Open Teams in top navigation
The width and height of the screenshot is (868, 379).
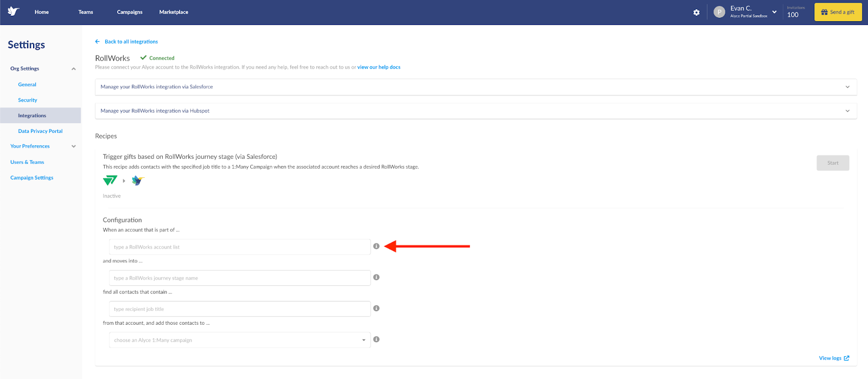tap(86, 12)
